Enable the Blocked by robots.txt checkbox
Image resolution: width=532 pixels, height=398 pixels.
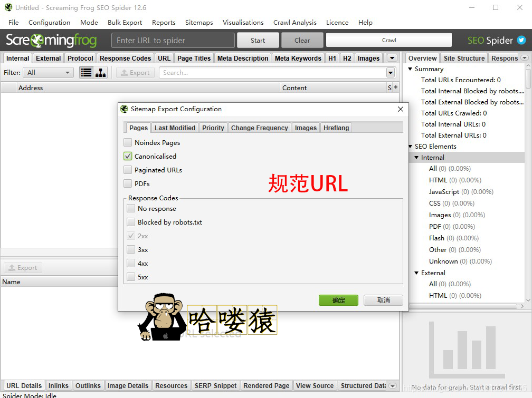[131, 222]
